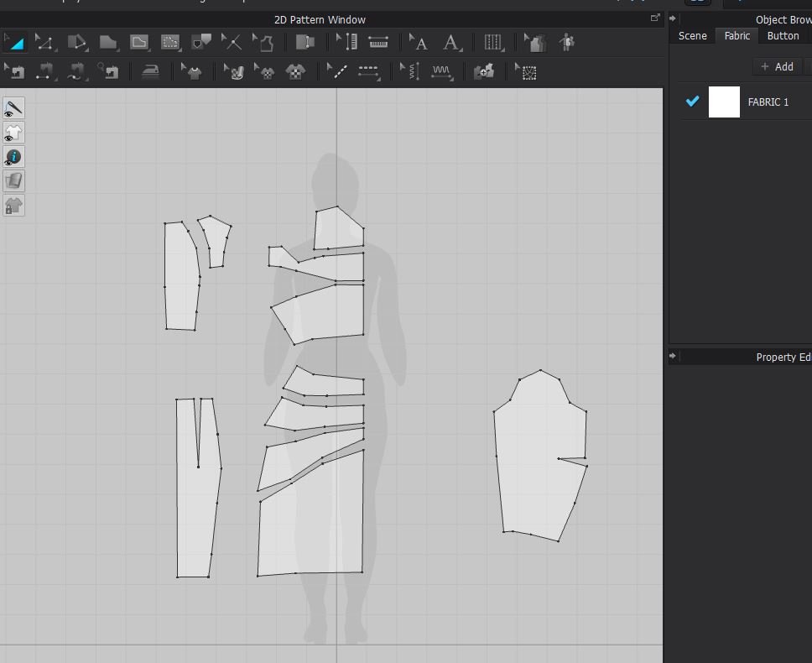The width and height of the screenshot is (812, 663).
Task: Toggle pattern visibility with shirt eye icon
Action: coord(13,133)
